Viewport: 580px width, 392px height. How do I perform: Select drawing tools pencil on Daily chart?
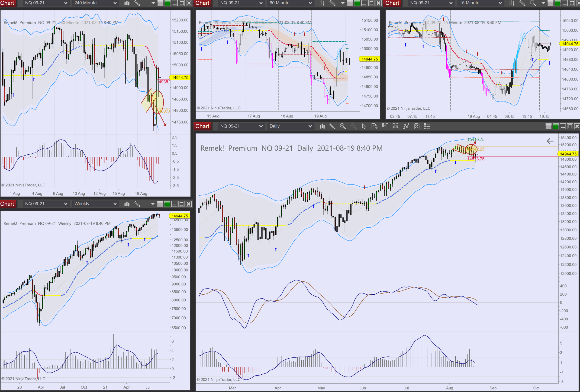pyautogui.click(x=332, y=126)
